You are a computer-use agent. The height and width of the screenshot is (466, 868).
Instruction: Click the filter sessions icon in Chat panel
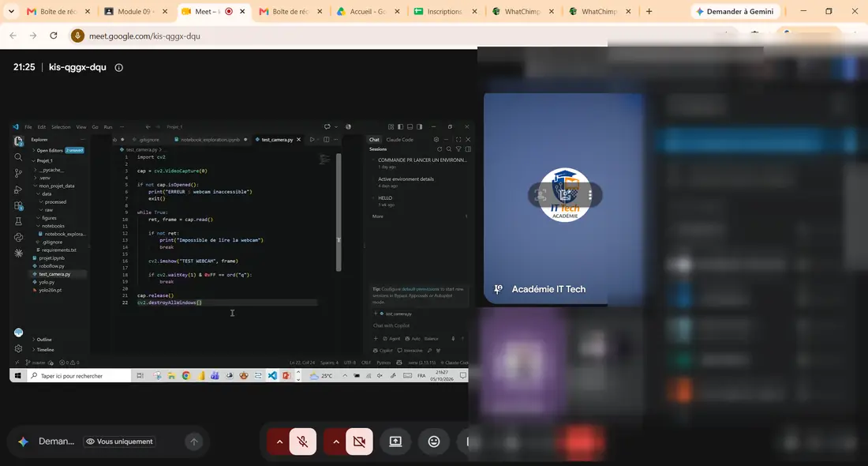[x=458, y=149]
